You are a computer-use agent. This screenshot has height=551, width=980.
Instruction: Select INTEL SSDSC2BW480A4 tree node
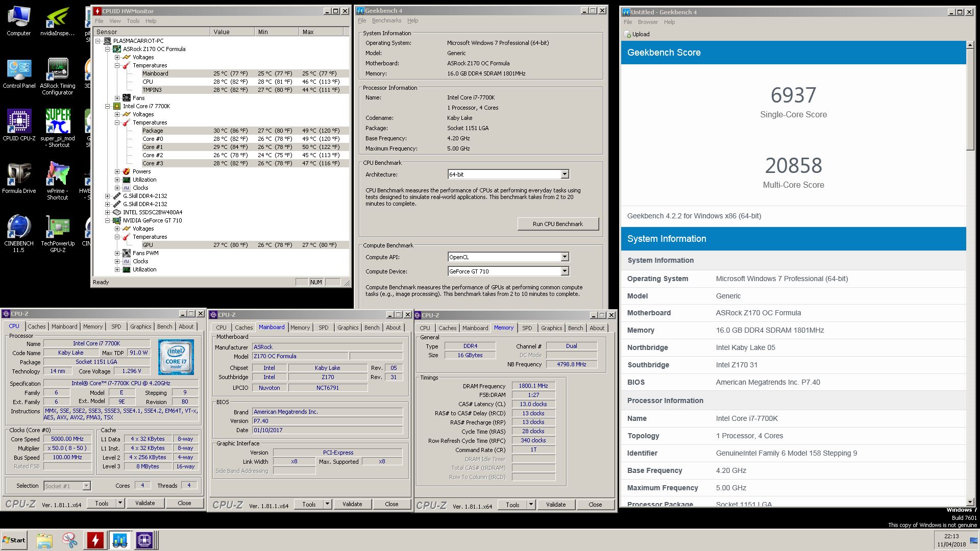click(152, 212)
